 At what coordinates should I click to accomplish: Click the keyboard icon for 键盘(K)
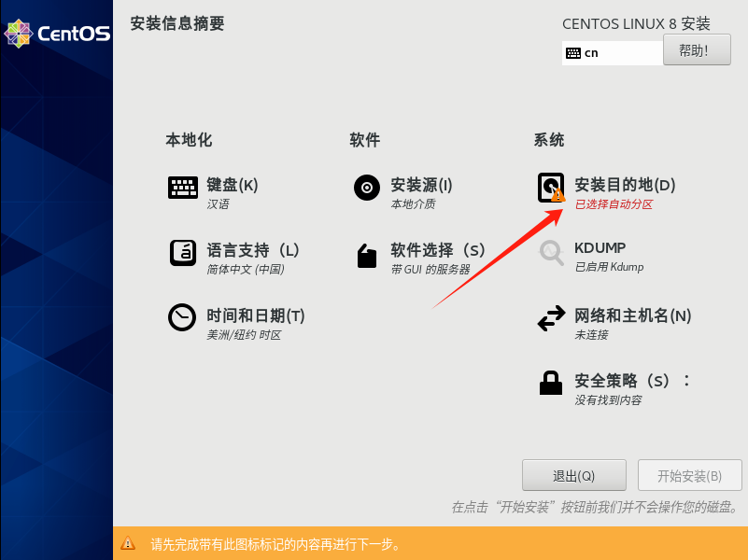(183, 188)
